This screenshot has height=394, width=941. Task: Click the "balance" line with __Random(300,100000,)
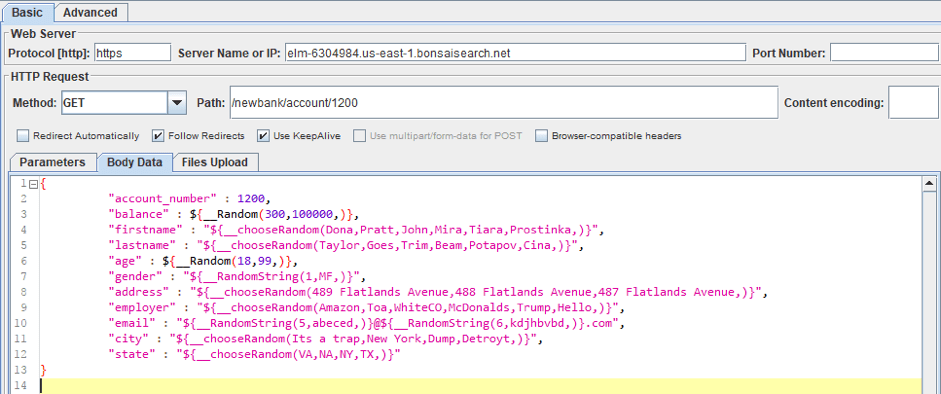pos(233,214)
